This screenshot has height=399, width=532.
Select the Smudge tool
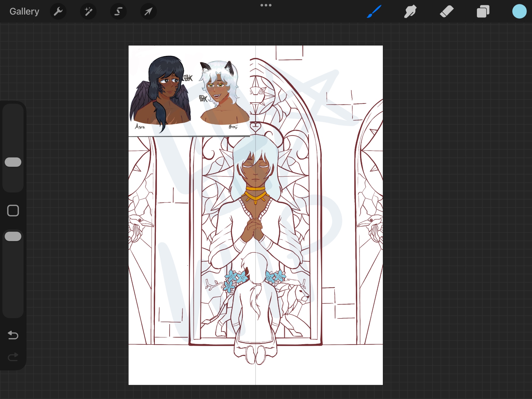(x=410, y=11)
